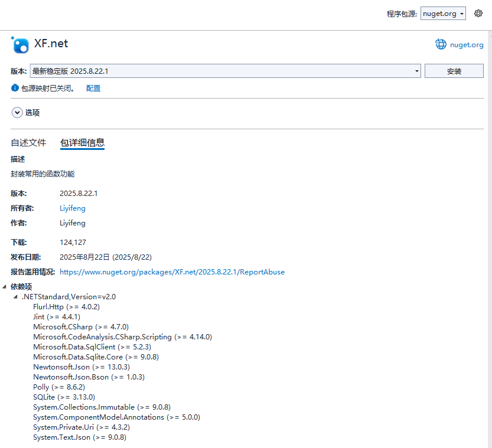Viewport: 492px width, 448px height.
Task: Open the 配置 configuration link
Action: 93,89
